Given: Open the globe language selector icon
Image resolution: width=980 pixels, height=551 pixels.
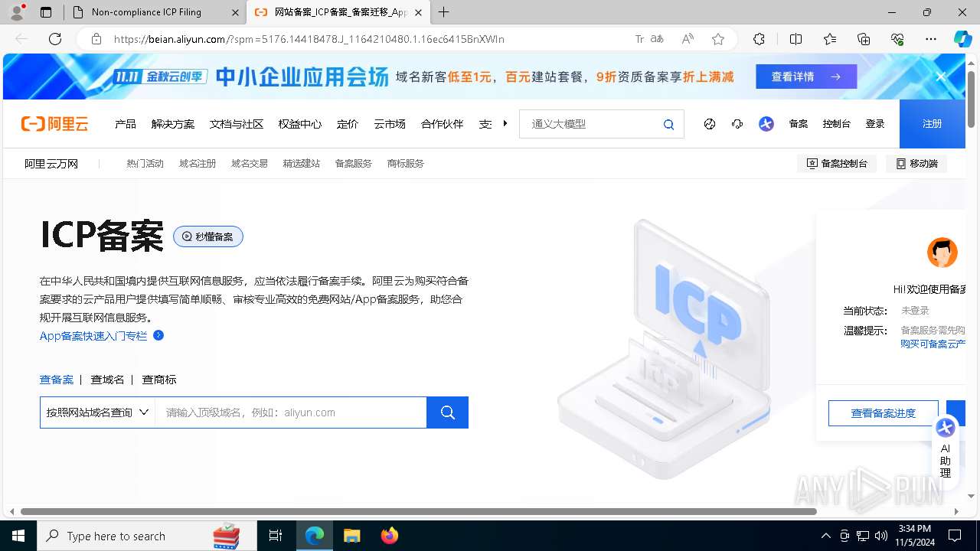Looking at the screenshot, I should [x=710, y=124].
